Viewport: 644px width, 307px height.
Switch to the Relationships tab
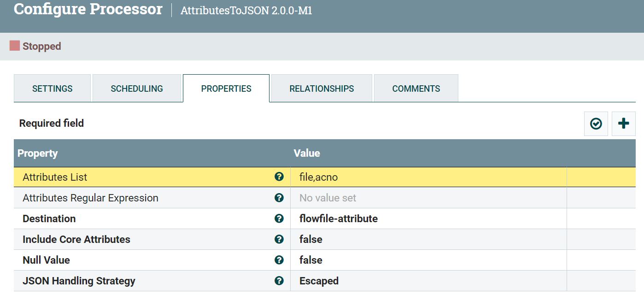pyautogui.click(x=321, y=88)
